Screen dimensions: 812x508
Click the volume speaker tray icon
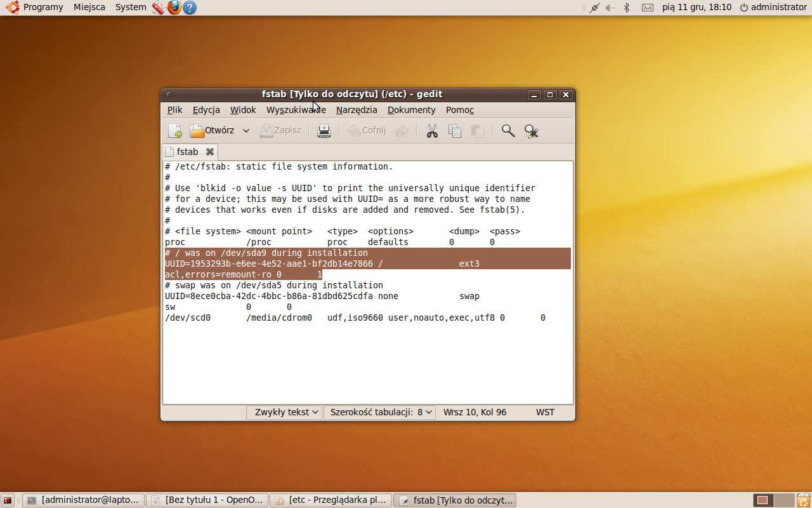[610, 8]
